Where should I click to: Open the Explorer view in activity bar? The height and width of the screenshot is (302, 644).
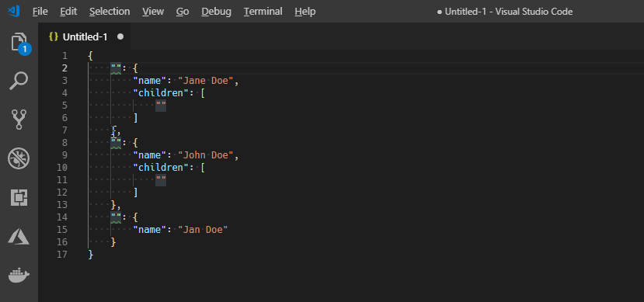tap(19, 42)
